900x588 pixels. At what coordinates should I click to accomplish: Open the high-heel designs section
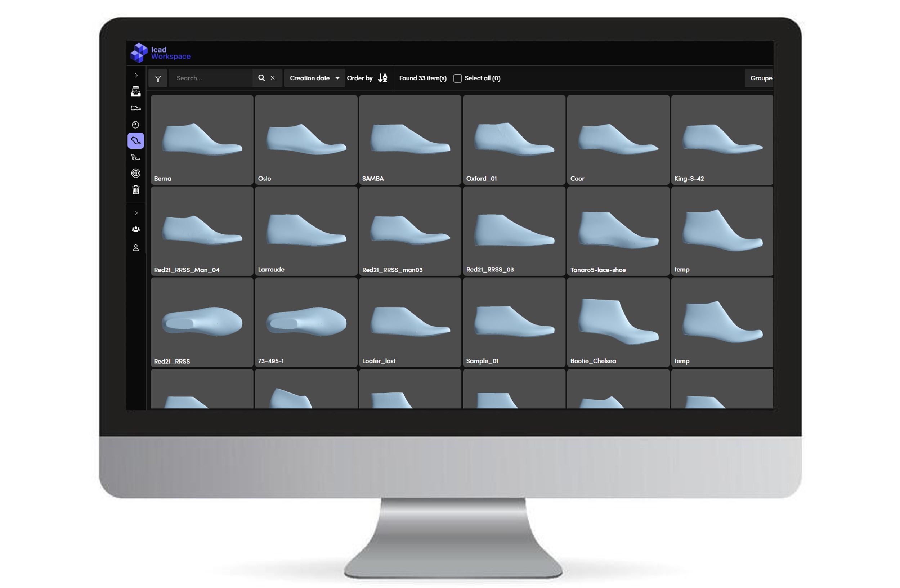pyautogui.click(x=136, y=157)
